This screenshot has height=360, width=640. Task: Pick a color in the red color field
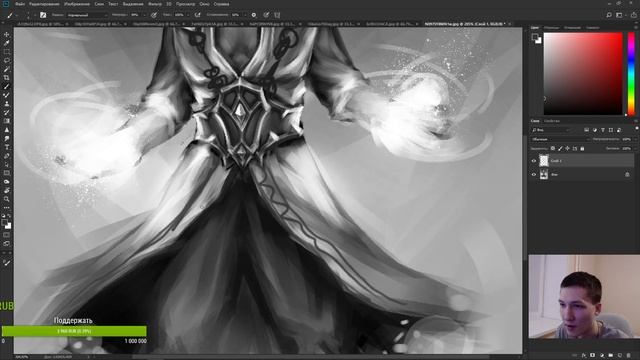(x=583, y=73)
